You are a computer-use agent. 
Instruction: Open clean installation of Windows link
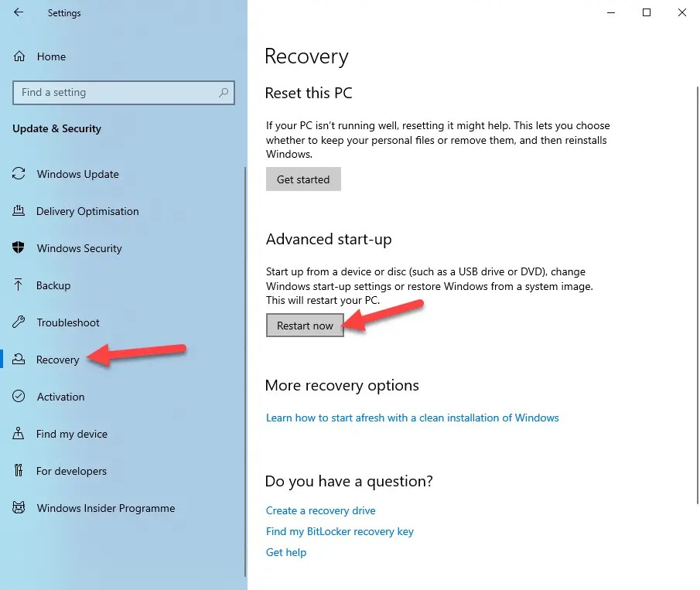coord(412,418)
